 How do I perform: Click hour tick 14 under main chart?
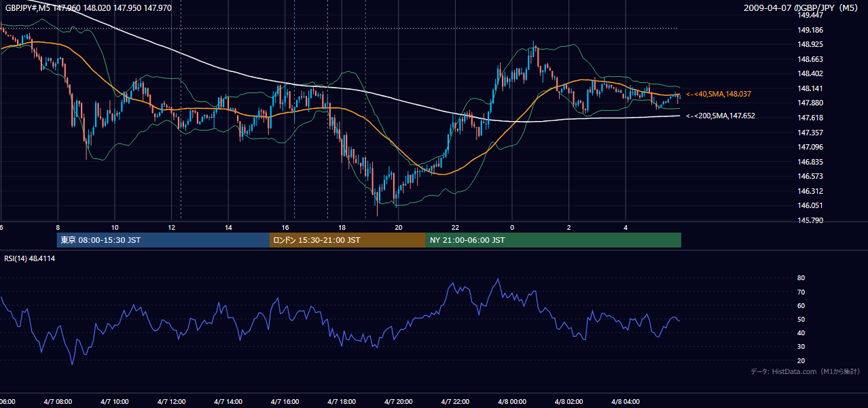[229, 227]
